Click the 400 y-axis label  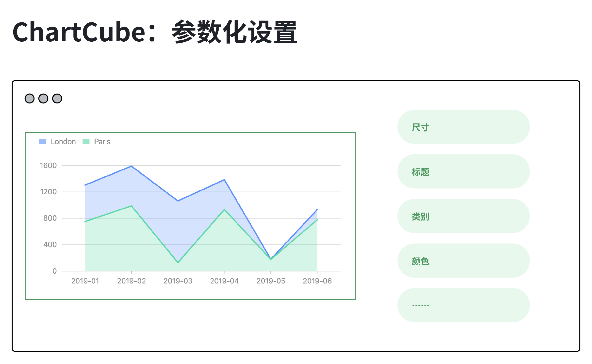tap(50, 245)
